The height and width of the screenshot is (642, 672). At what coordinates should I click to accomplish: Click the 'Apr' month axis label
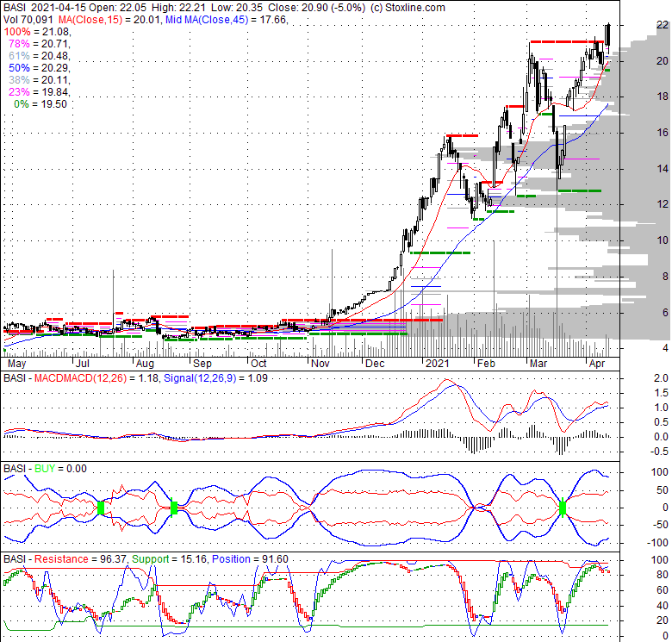597,364
